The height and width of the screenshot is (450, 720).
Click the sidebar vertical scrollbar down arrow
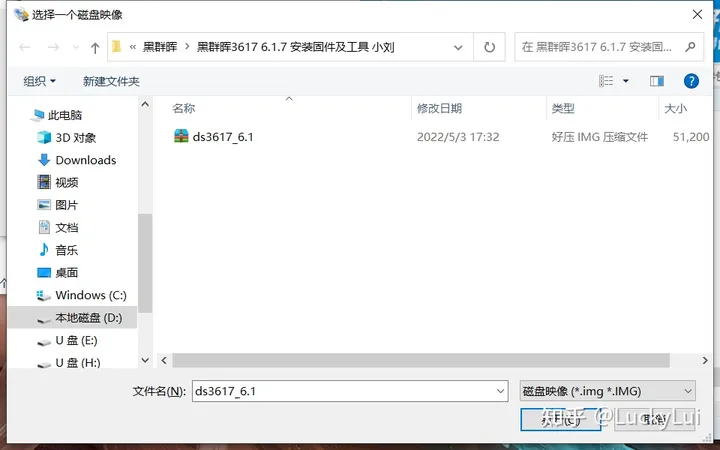click(145, 360)
